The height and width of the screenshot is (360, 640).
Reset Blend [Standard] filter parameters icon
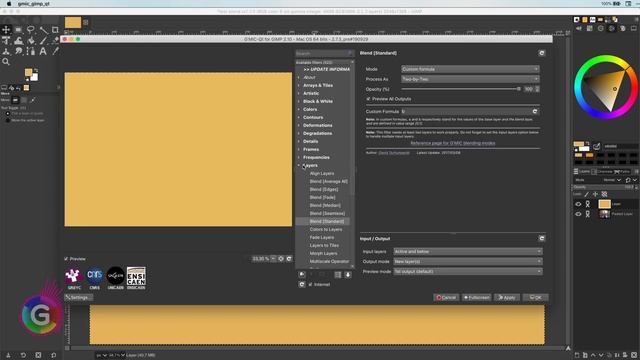542,53
